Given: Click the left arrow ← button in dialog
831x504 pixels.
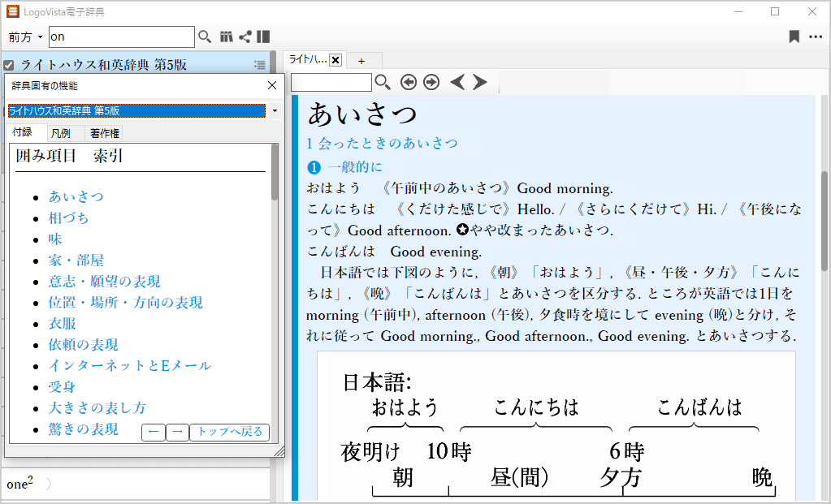Looking at the screenshot, I should [154, 432].
